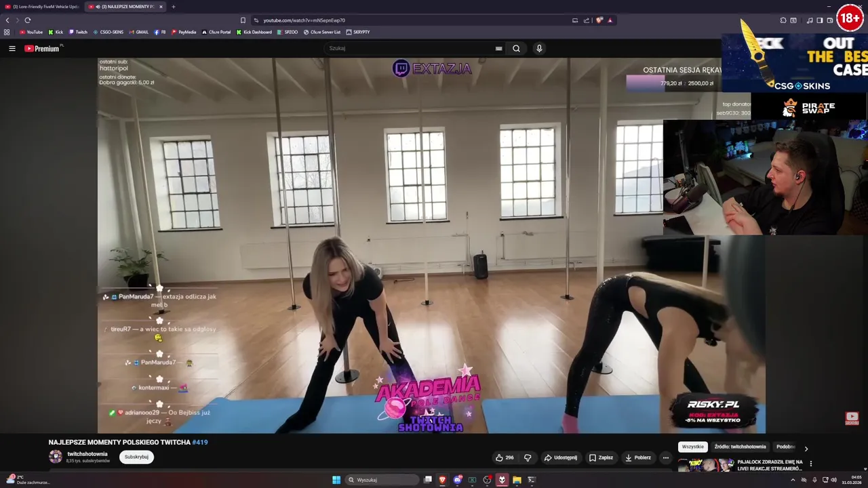868x488 pixels.
Task: Close the NAJLEPSZE MOMENTY browser tab
Action: coord(161,7)
